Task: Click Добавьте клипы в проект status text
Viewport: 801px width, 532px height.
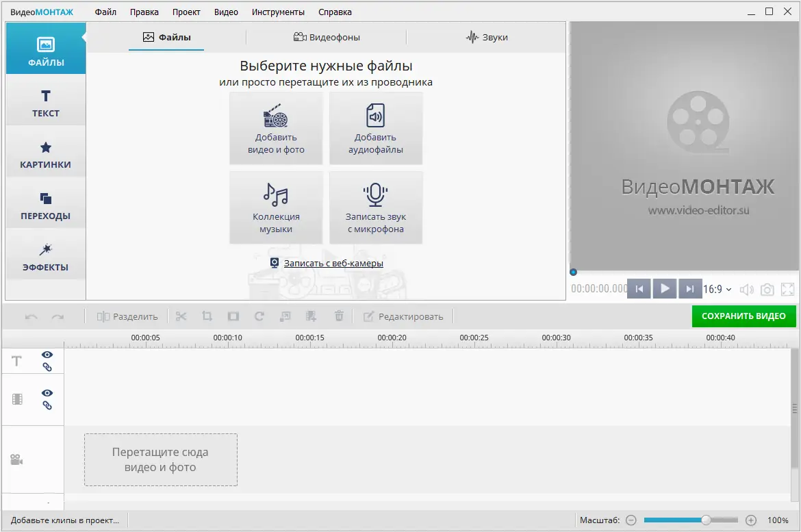Action: click(65, 520)
